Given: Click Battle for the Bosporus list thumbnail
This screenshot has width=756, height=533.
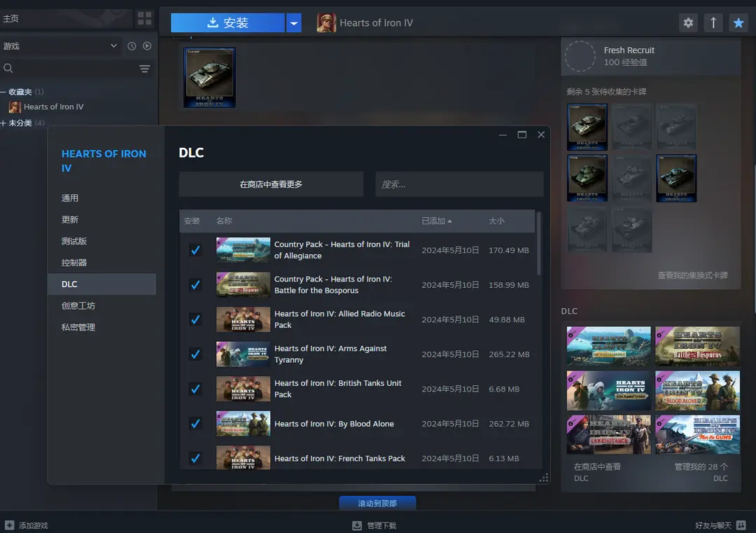Looking at the screenshot, I should pos(243,284).
